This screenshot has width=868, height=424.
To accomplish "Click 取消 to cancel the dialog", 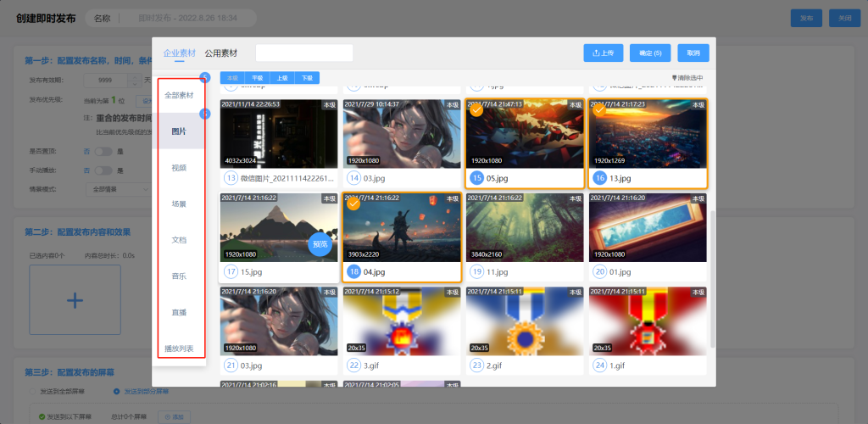I will click(693, 53).
